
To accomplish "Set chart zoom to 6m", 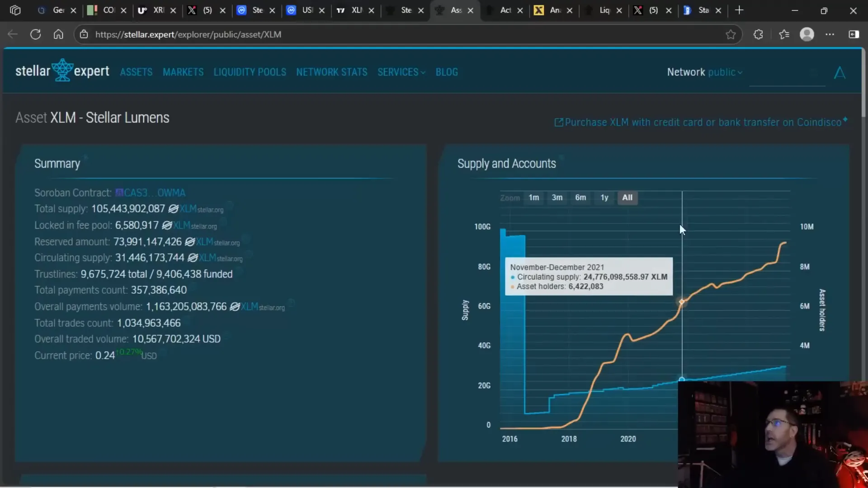I will (x=580, y=197).
